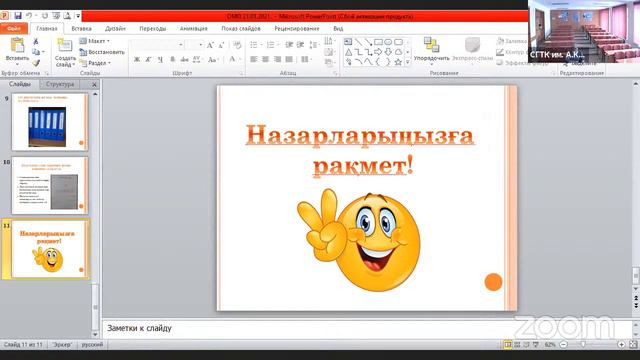Save the presentation with the floppy icon
This screenshot has height=360, width=640.
[18, 16]
